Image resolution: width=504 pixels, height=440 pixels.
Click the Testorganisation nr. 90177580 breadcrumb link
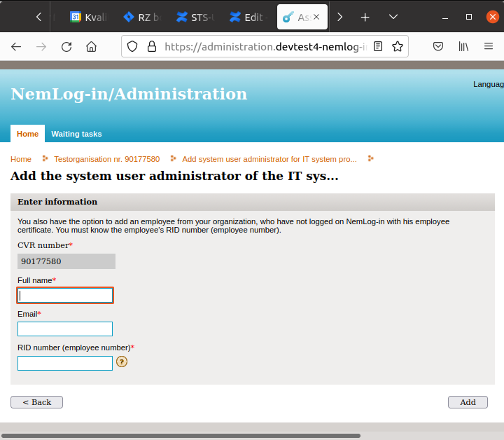106,159
